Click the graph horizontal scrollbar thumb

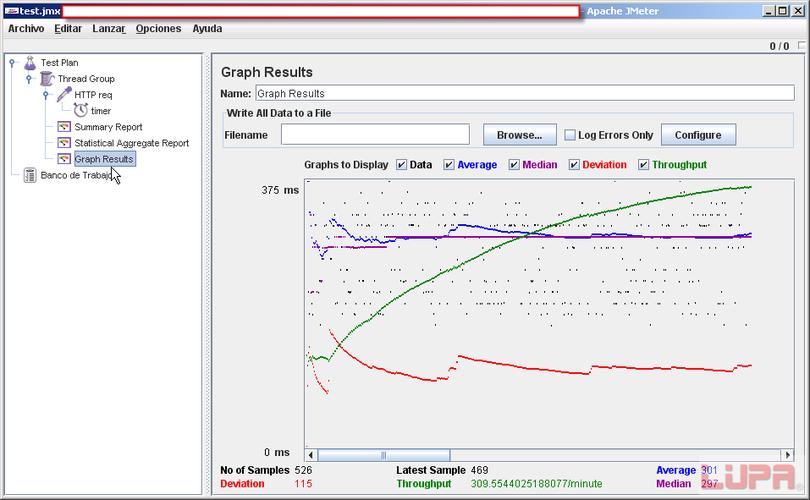point(384,455)
